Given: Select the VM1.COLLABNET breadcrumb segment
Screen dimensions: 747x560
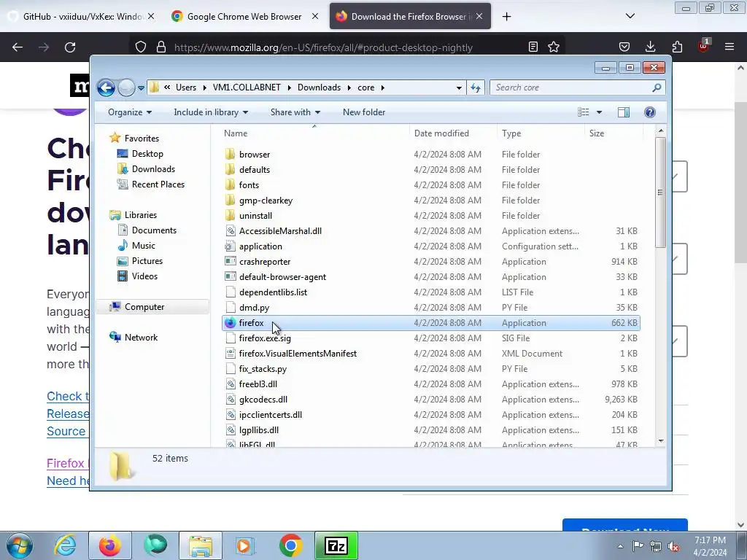Looking at the screenshot, I should (x=247, y=87).
